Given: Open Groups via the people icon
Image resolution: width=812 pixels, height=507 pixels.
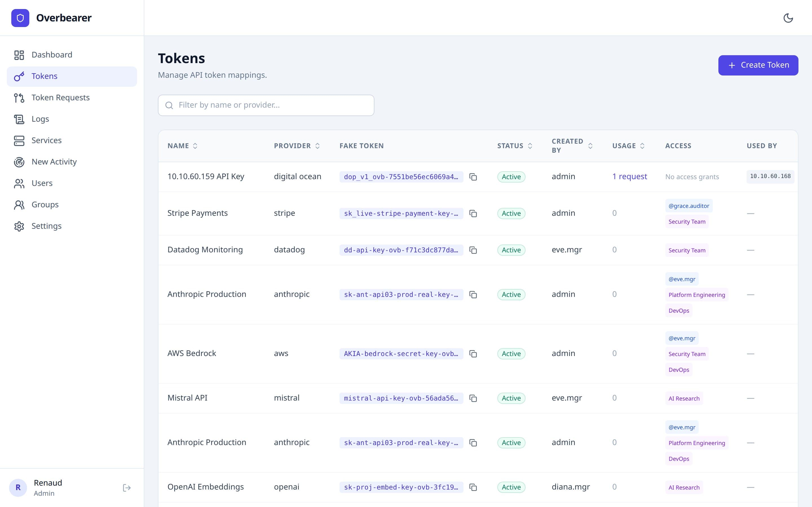Looking at the screenshot, I should 19,204.
